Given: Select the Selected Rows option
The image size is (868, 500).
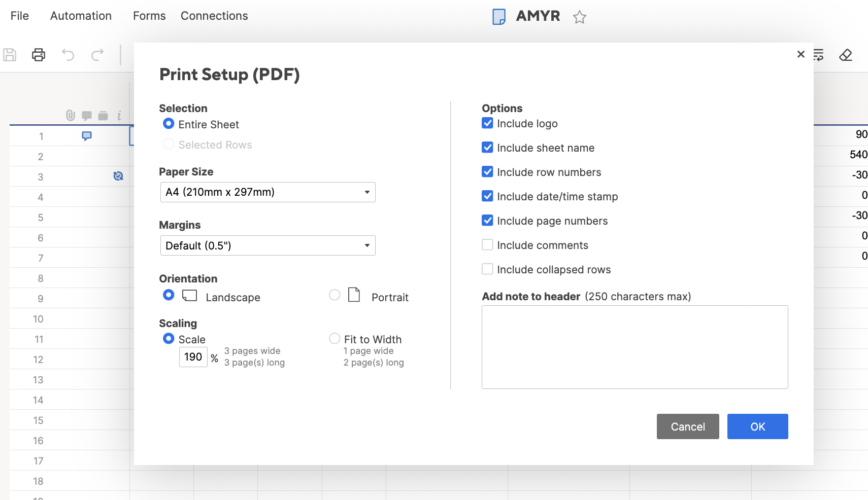Looking at the screenshot, I should click(x=169, y=144).
